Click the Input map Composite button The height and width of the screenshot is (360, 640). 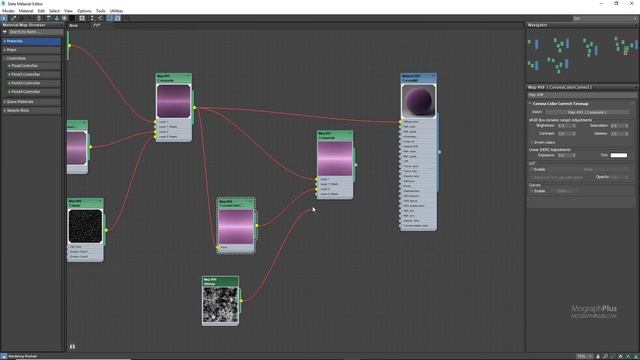pos(587,112)
